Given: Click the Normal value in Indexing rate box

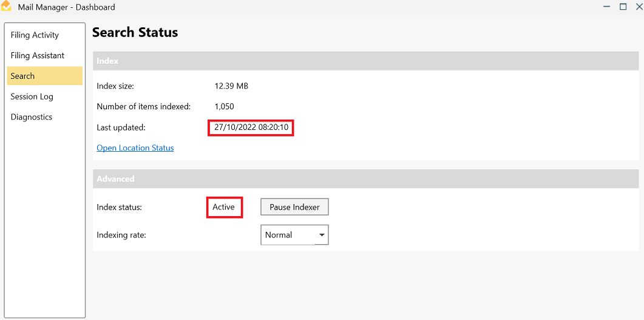Looking at the screenshot, I should pos(279,235).
